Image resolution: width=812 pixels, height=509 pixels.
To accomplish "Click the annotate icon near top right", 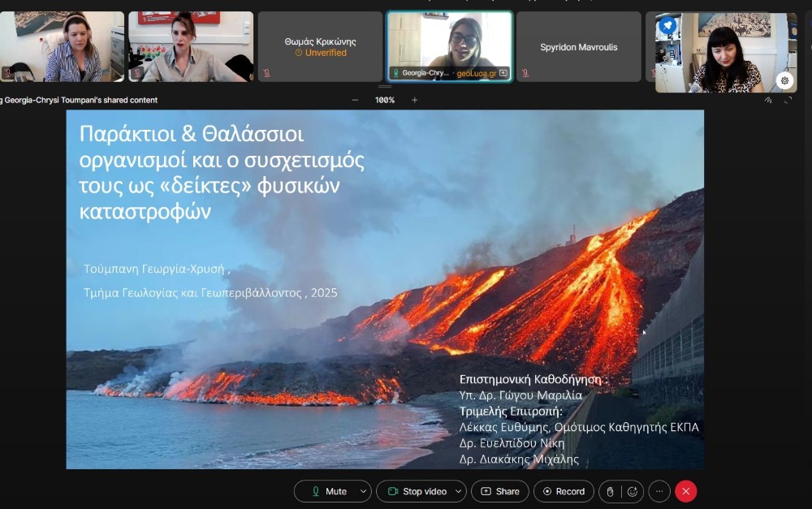I will 768,101.
